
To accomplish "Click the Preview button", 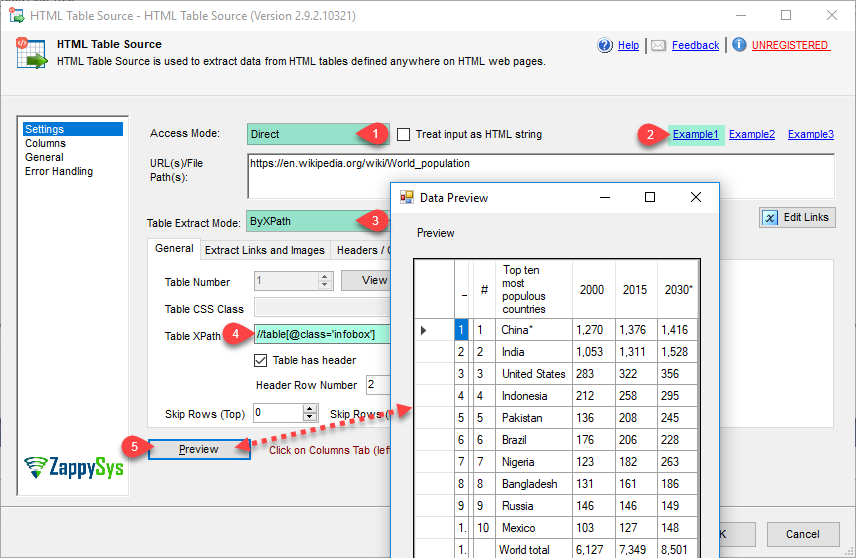I will [199, 449].
